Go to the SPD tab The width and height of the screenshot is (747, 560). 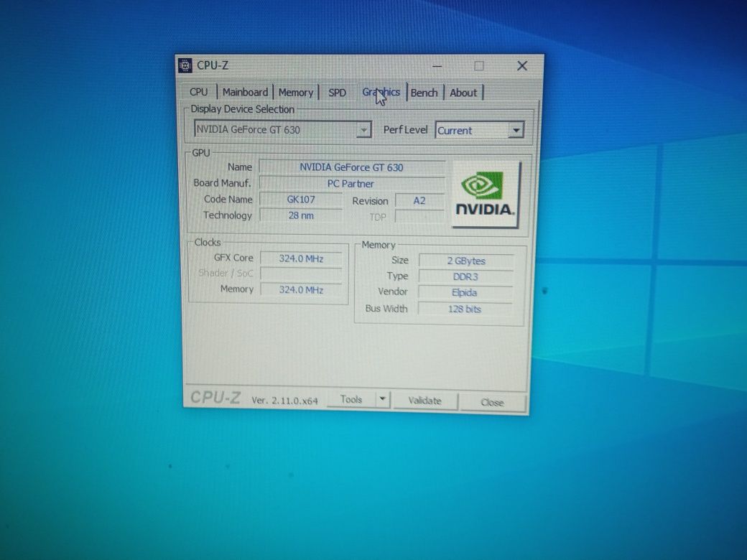click(338, 93)
